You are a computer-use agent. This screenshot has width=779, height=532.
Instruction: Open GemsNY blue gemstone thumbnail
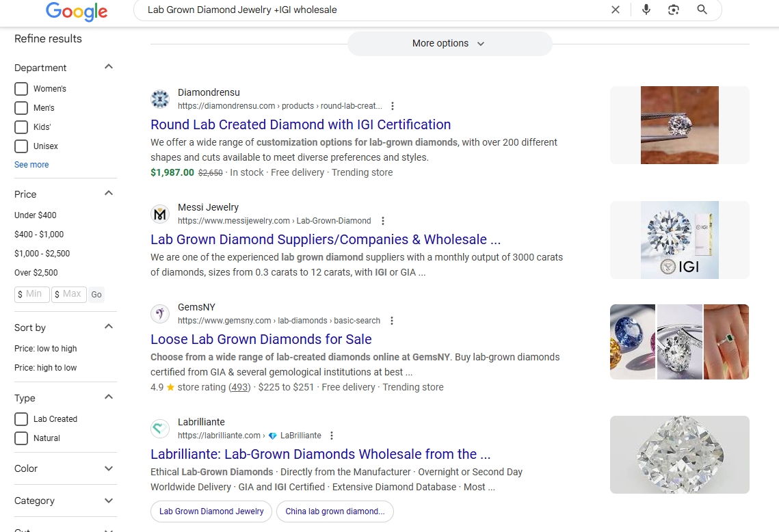click(x=632, y=342)
